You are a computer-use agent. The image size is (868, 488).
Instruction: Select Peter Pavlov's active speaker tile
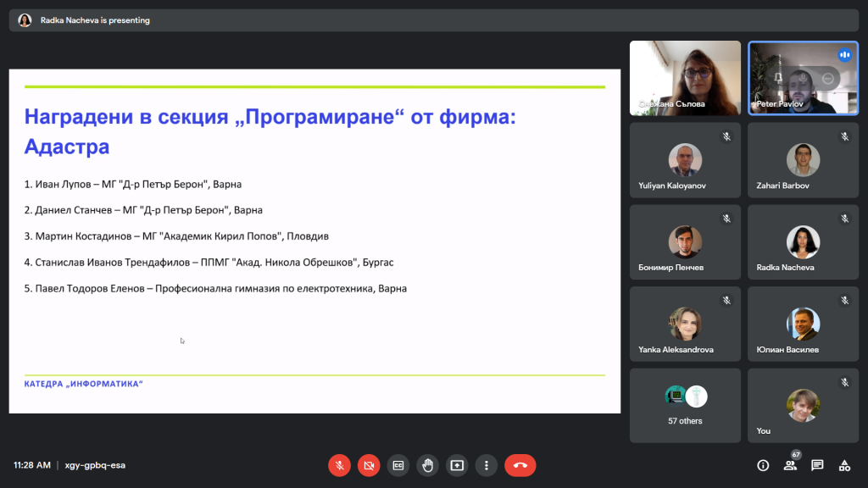(804, 78)
